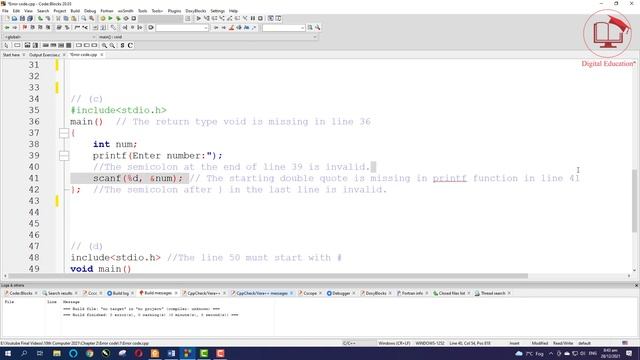Click the Jump back arrow icon
Screen dimensions: 640x360
click(7, 27)
